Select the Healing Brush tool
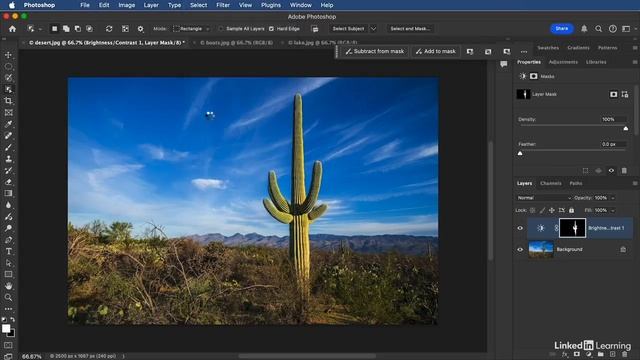The height and width of the screenshot is (360, 640). pyautogui.click(x=8, y=136)
